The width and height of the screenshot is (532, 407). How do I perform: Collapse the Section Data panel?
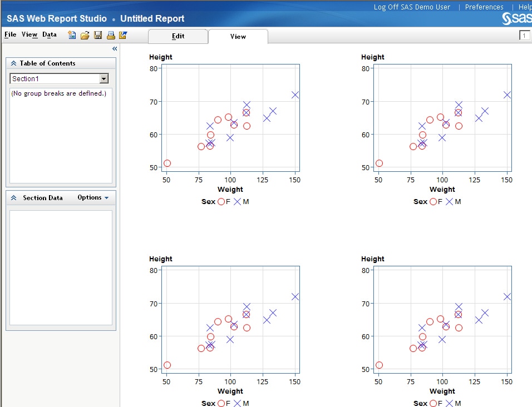(x=14, y=198)
